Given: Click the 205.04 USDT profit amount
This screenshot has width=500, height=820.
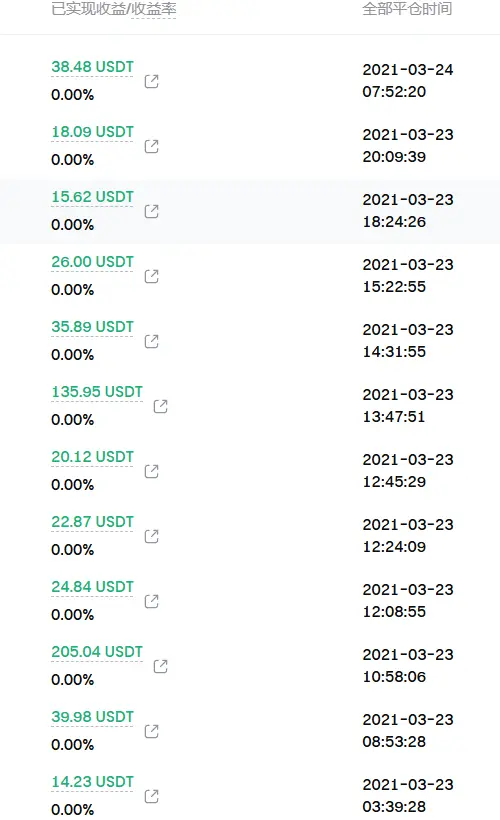Looking at the screenshot, I should pos(97,652).
